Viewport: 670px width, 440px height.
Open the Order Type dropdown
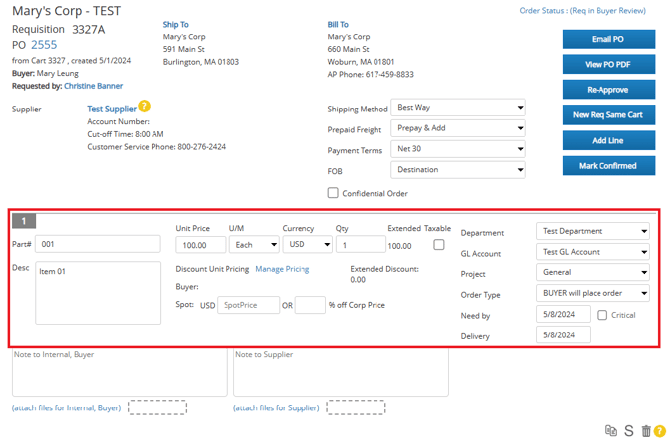[x=593, y=293]
